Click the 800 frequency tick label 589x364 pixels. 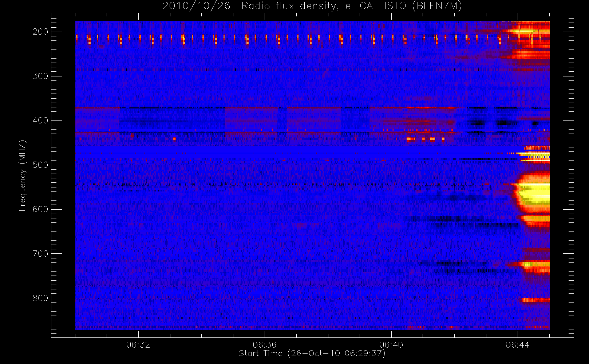click(40, 298)
